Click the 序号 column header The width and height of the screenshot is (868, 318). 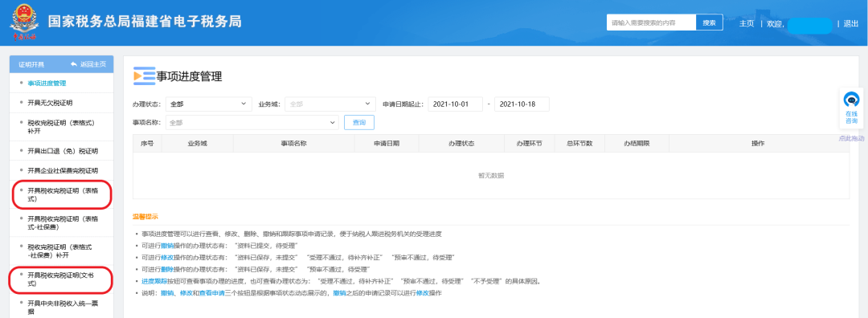tap(147, 143)
